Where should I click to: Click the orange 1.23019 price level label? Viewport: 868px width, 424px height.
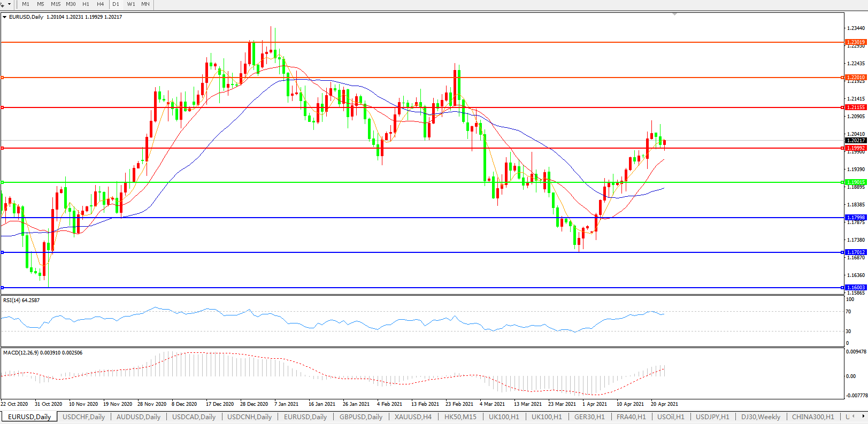[856, 42]
